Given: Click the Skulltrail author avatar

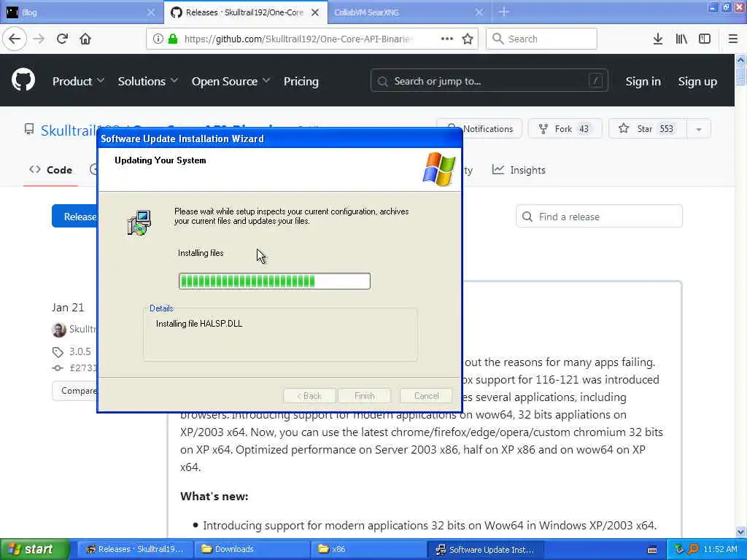Looking at the screenshot, I should (59, 330).
